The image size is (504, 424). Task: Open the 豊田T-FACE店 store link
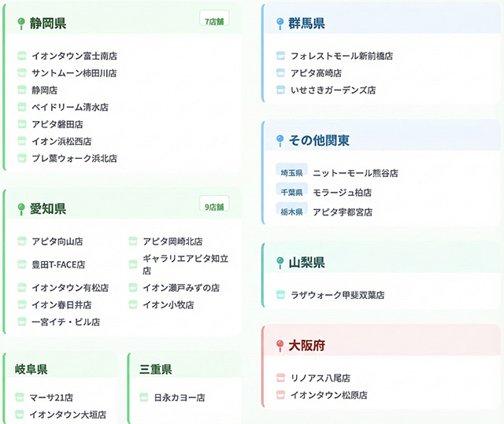57,264
